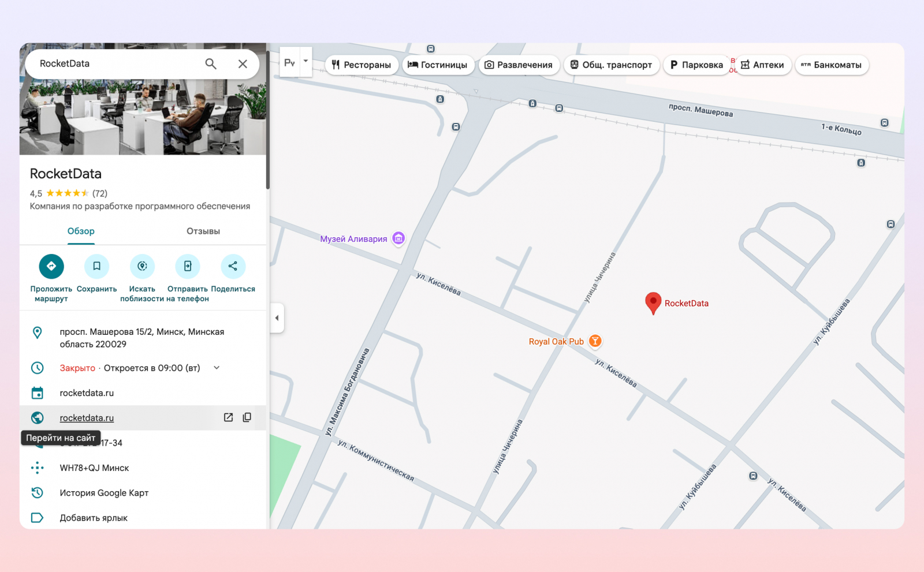Expand the opening hours chevron

click(217, 368)
